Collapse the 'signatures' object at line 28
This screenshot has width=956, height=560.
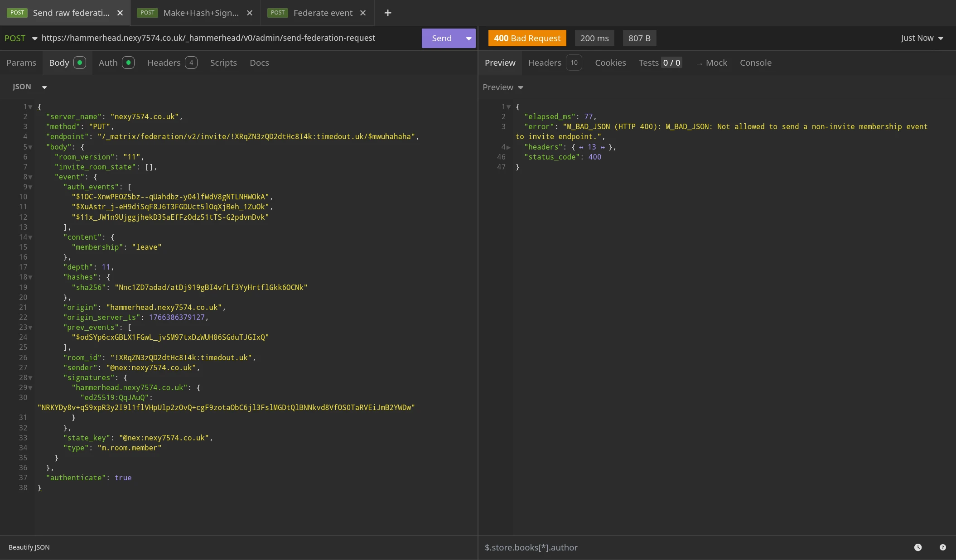coord(30,378)
